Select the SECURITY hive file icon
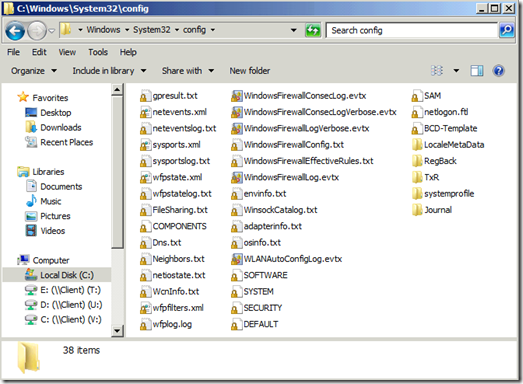This screenshot has height=384, width=523. pos(236,308)
